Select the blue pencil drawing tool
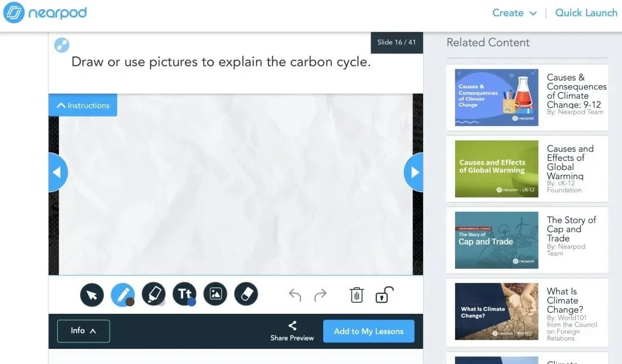 123,295
